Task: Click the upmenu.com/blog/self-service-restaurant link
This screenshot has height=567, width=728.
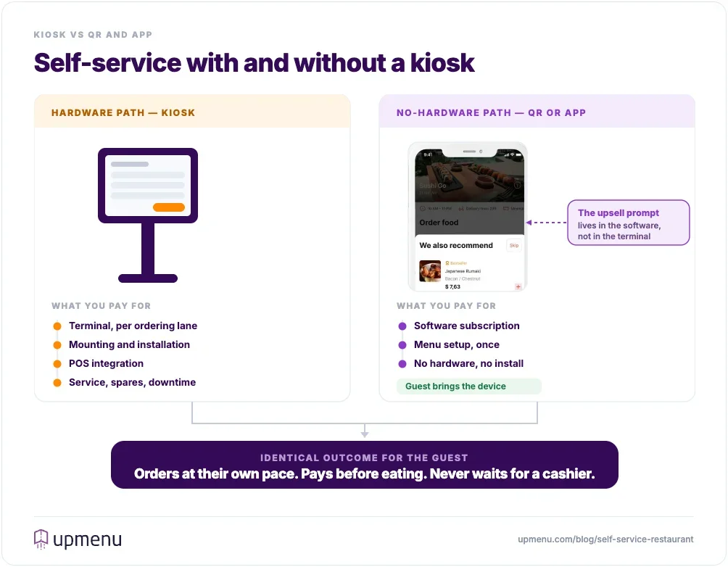Action: [x=605, y=539]
